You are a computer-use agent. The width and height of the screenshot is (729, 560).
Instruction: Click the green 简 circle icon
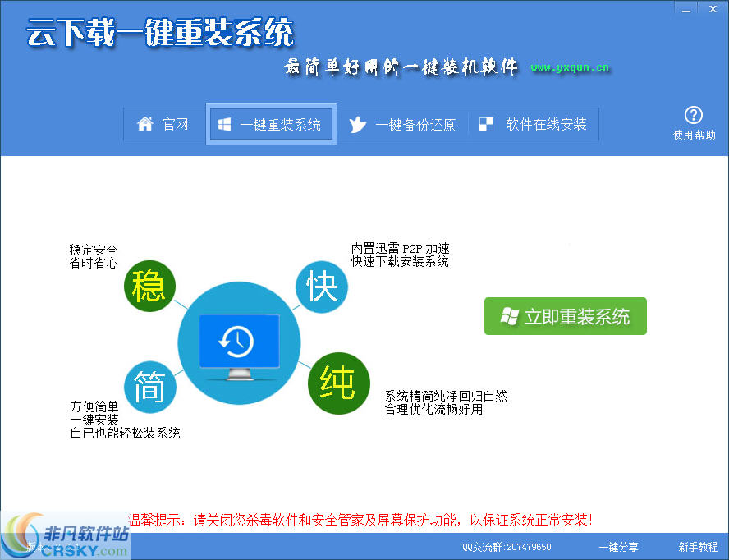click(x=150, y=388)
